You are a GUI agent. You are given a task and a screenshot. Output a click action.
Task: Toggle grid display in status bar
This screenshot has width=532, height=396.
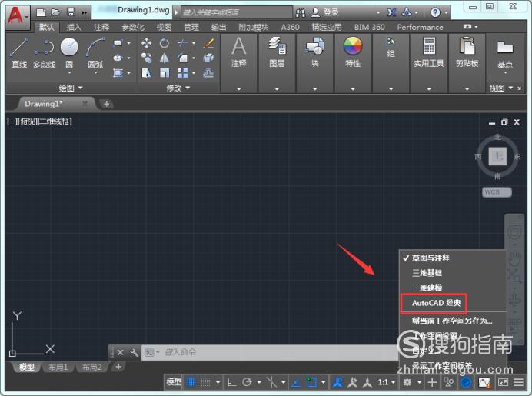[x=191, y=382]
